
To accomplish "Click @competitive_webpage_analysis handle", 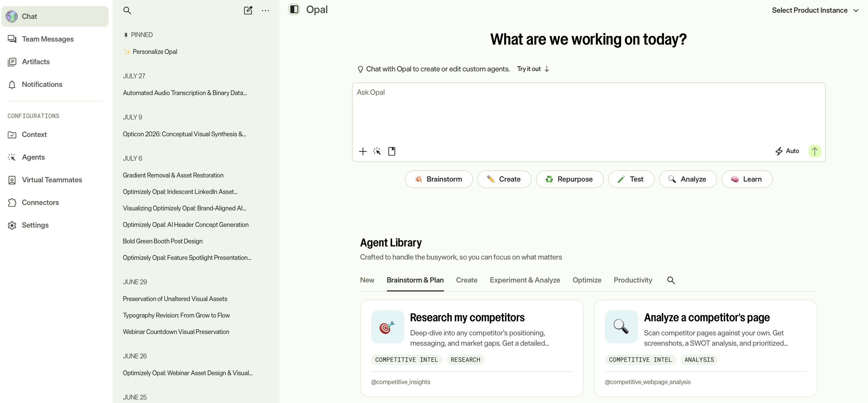I will (x=648, y=382).
